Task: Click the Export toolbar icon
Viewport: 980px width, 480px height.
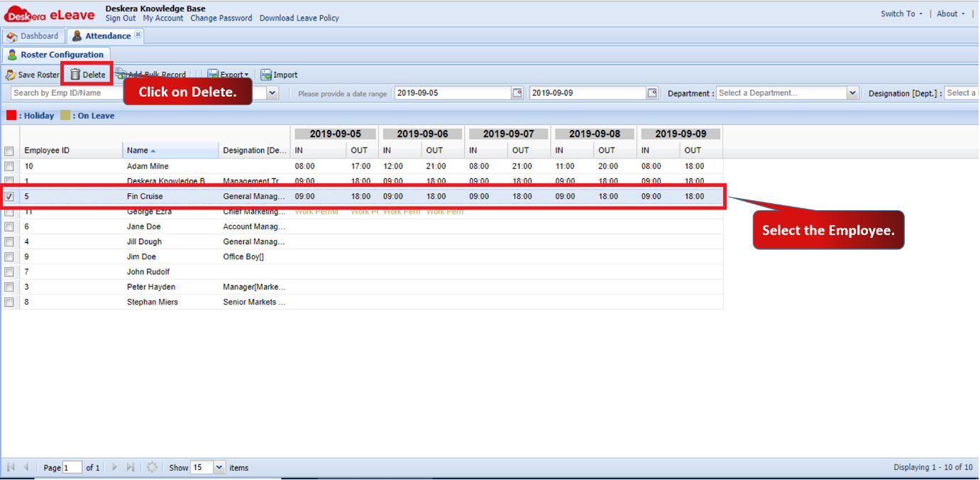Action: point(213,75)
